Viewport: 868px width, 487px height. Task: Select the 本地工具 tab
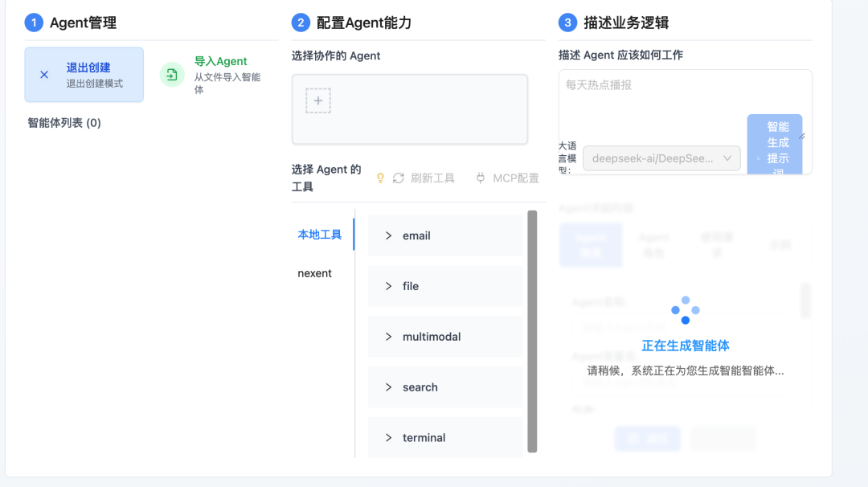tap(319, 235)
